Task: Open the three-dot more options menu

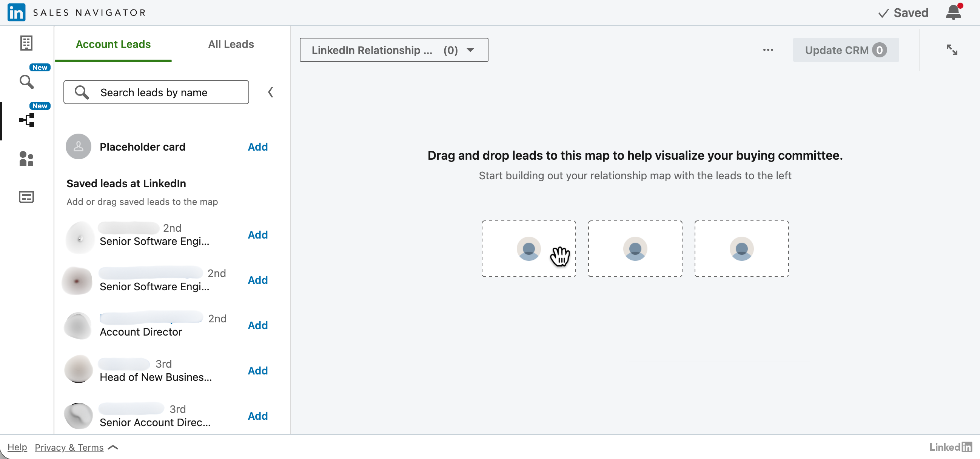Action: coord(768,50)
